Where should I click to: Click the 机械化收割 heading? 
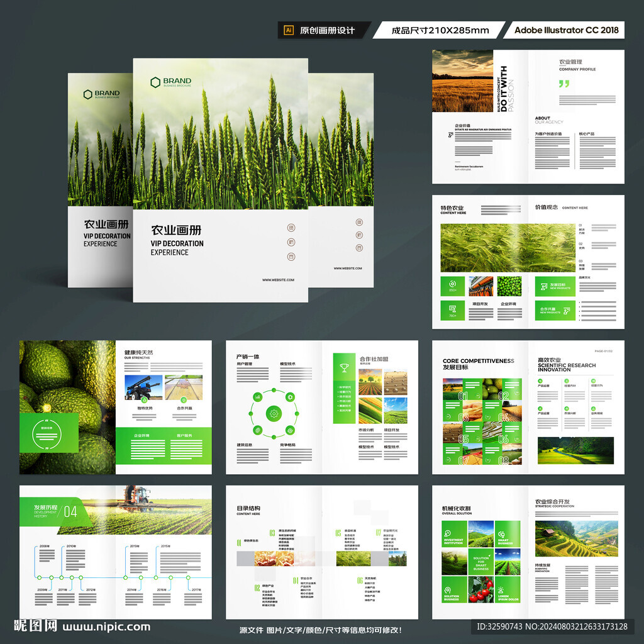pos(456,508)
